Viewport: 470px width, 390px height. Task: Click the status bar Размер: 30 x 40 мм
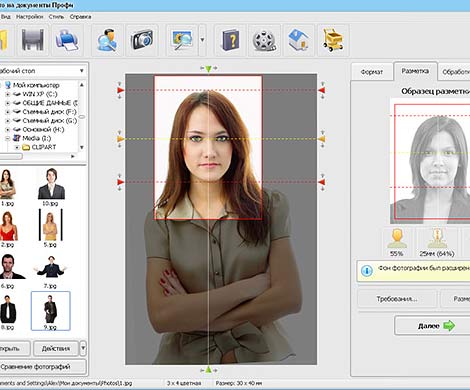[239, 383]
